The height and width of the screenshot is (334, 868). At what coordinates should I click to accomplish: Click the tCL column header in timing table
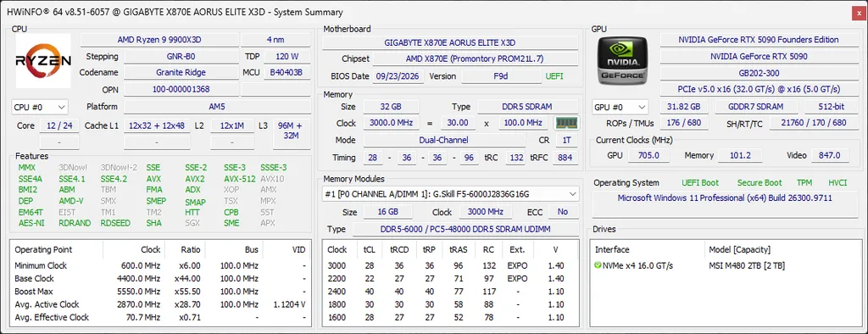click(370, 250)
